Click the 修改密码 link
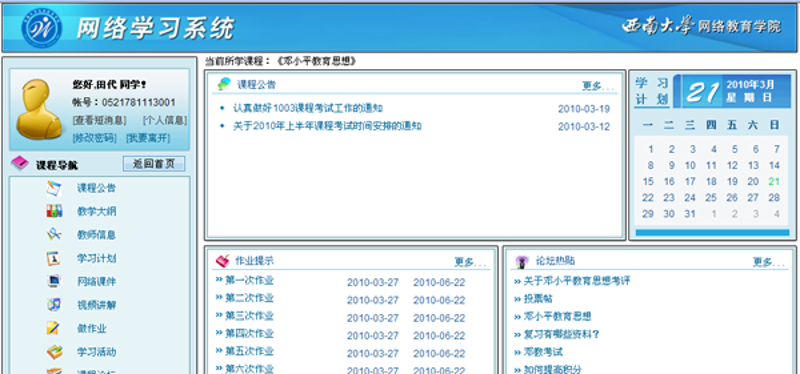800x374 pixels. point(95,138)
